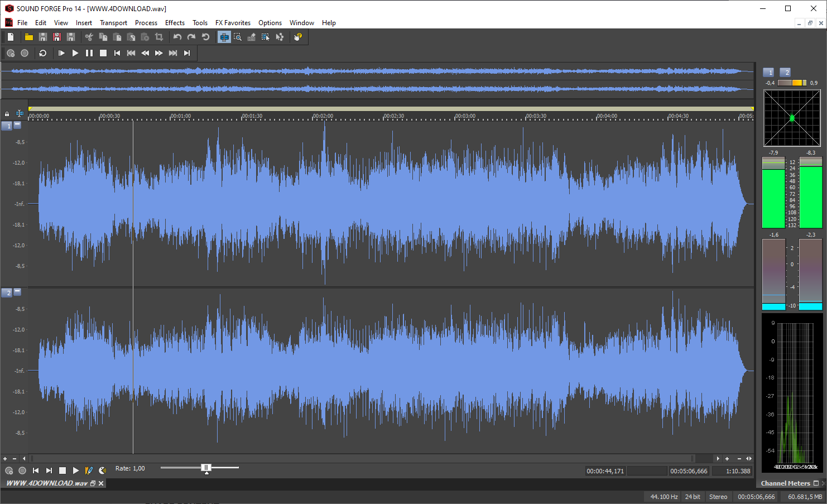Click the 00:01:00 marker on the time ruler
Image resolution: width=827 pixels, height=504 pixels.
(x=180, y=116)
